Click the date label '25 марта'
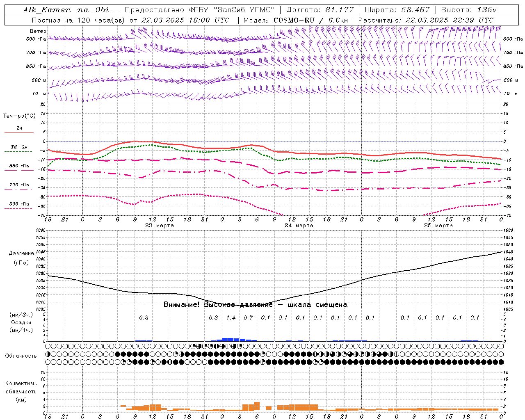525x420 pixels. [x=438, y=226]
